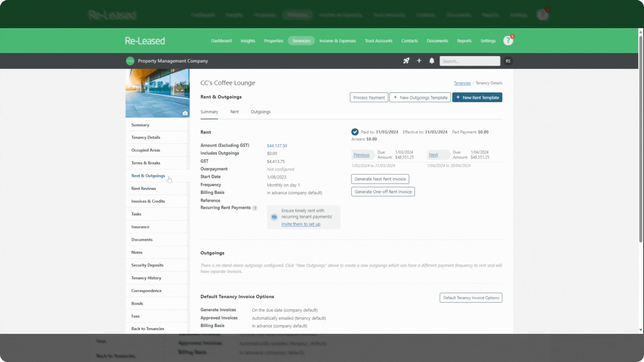Click the rocket launch icon
The image size is (644, 362).
[x=406, y=61]
